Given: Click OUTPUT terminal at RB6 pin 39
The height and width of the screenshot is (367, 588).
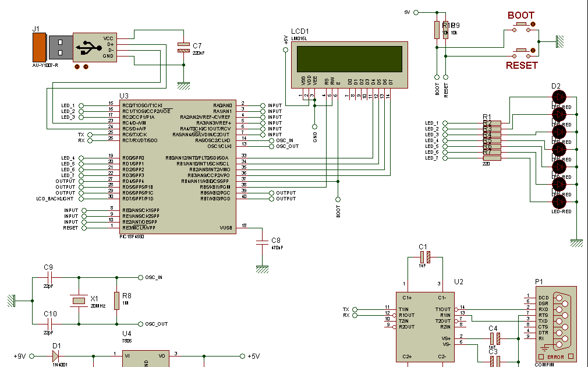Looking at the screenshot, I should tap(271, 193).
